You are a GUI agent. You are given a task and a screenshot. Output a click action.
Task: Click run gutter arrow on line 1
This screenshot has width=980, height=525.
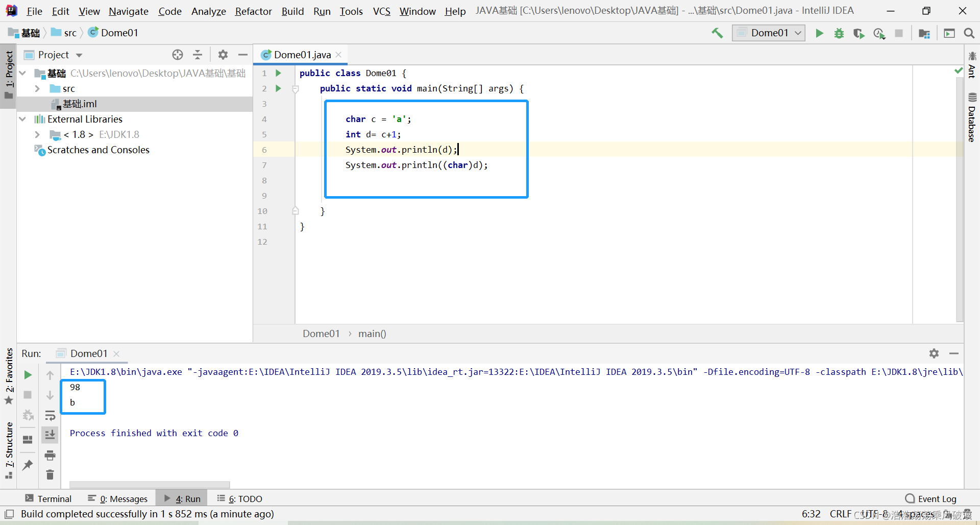[278, 74]
